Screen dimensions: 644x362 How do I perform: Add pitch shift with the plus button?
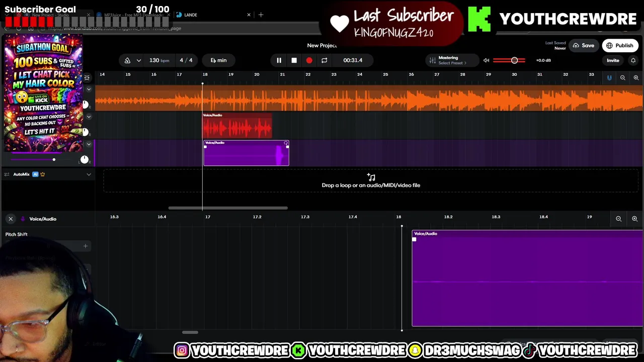click(x=85, y=246)
